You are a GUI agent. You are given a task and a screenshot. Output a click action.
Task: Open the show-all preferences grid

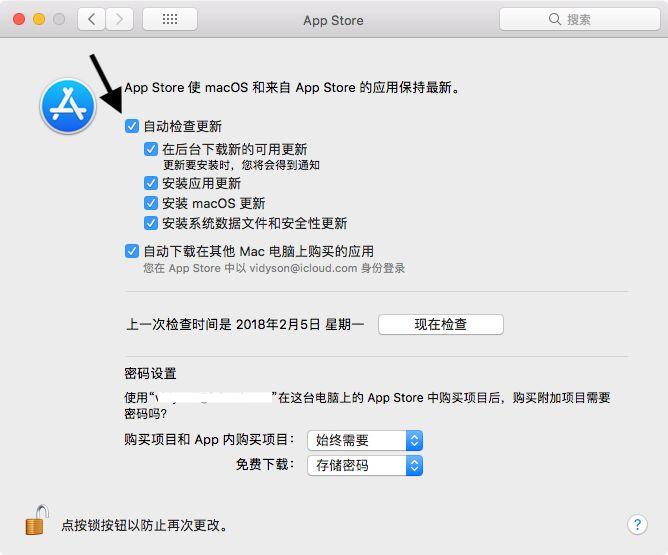click(170, 19)
